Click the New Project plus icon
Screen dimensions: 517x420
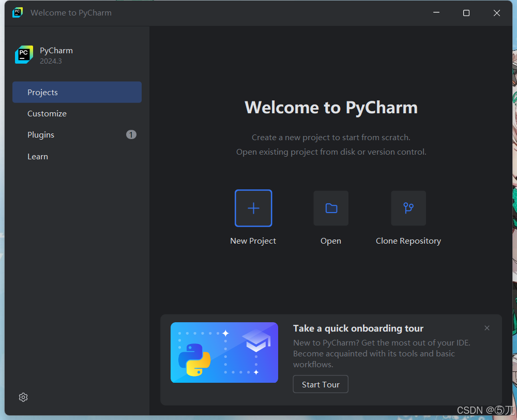[x=253, y=208]
